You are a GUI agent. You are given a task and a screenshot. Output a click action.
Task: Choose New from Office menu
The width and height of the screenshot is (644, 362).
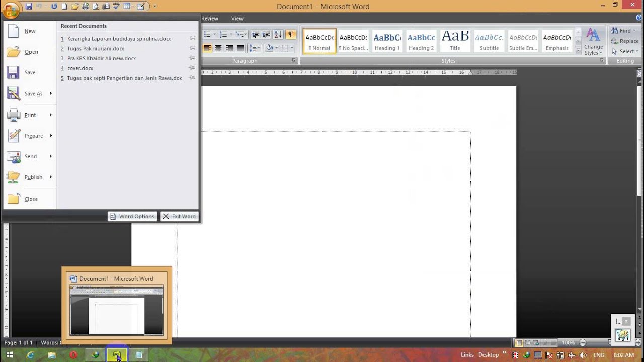pos(30,31)
